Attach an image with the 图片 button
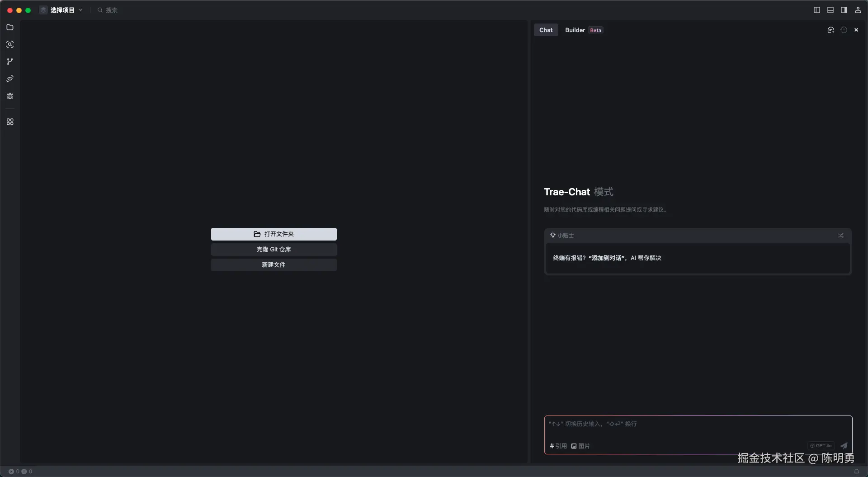Screen dimensions: 868x477 point(580,446)
